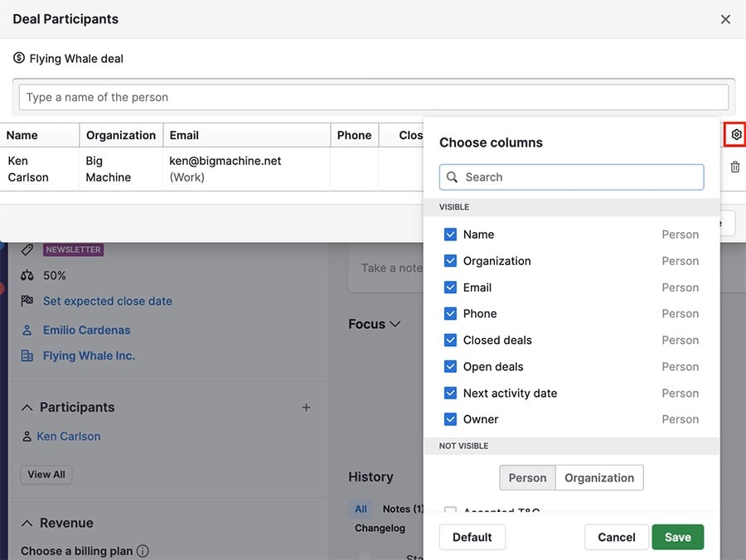
Task: Click the plus icon to add participant
Action: click(307, 408)
